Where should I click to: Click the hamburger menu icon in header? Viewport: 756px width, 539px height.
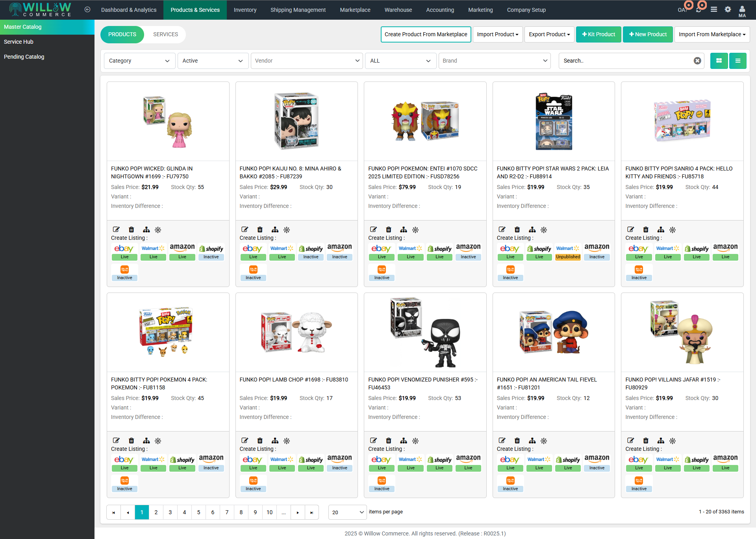coord(714,9)
